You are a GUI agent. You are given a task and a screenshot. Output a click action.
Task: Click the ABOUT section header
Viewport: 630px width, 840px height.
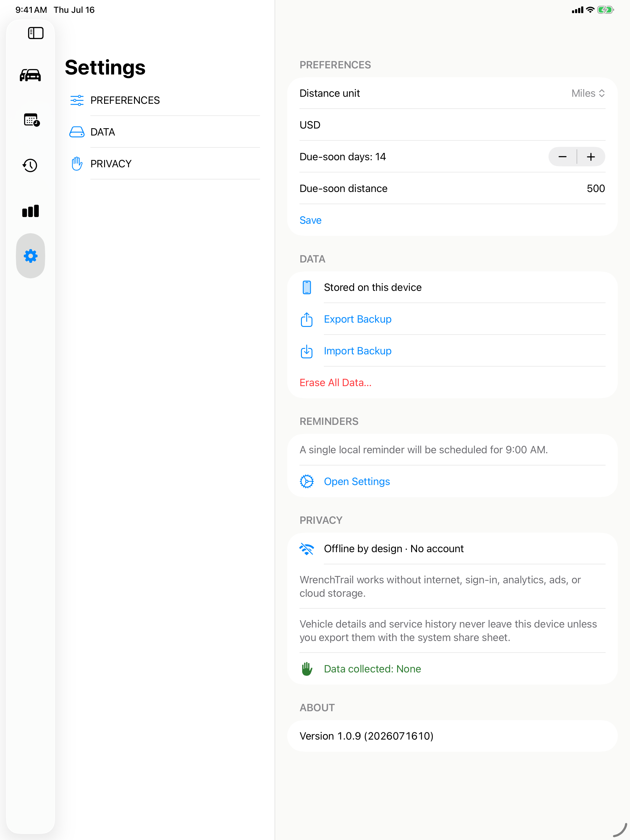click(x=317, y=708)
